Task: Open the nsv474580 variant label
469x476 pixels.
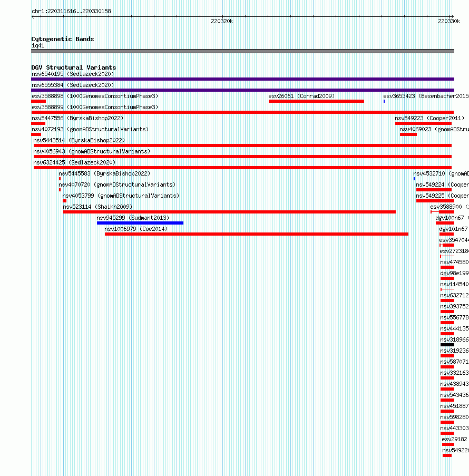Action: (x=454, y=263)
